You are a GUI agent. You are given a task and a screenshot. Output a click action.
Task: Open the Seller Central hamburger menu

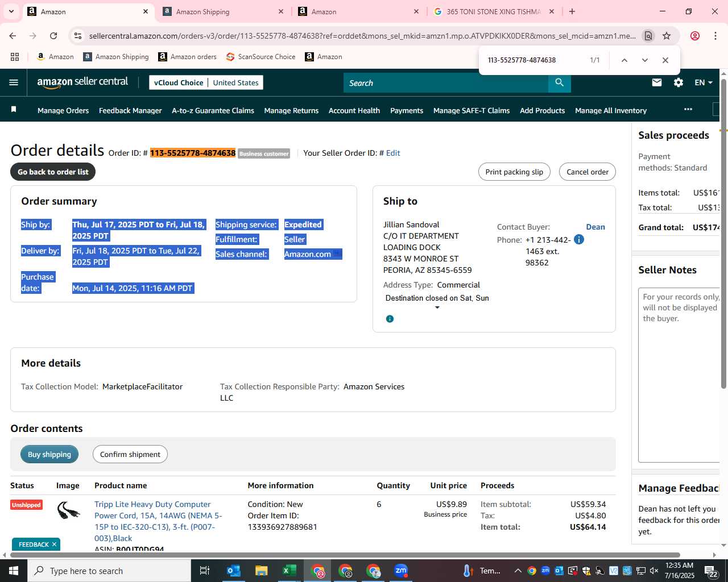[x=14, y=82]
